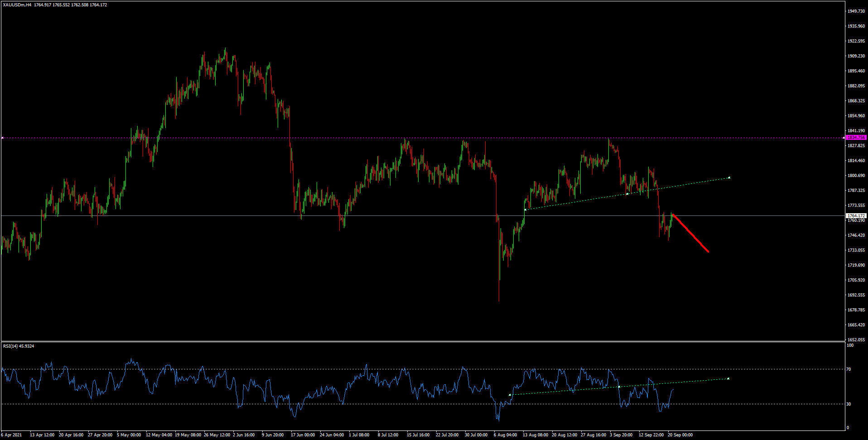
Task: Click the 26 May 12:00 time label
Action: click(217, 435)
